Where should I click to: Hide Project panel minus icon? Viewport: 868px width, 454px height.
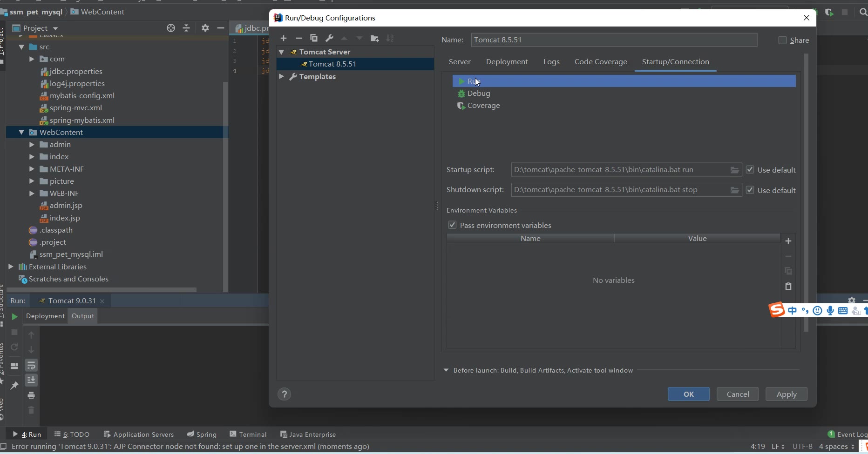coord(221,28)
